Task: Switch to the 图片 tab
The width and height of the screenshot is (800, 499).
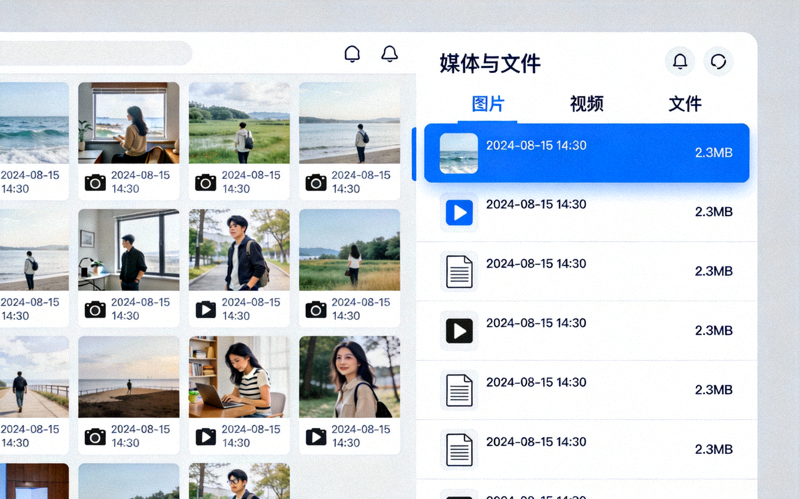Action: [488, 104]
